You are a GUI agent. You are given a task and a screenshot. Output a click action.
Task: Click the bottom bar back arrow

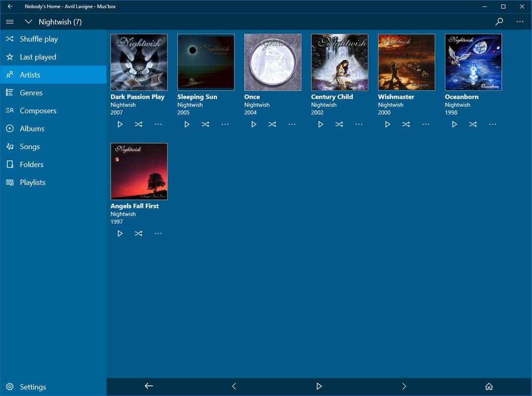tap(149, 386)
